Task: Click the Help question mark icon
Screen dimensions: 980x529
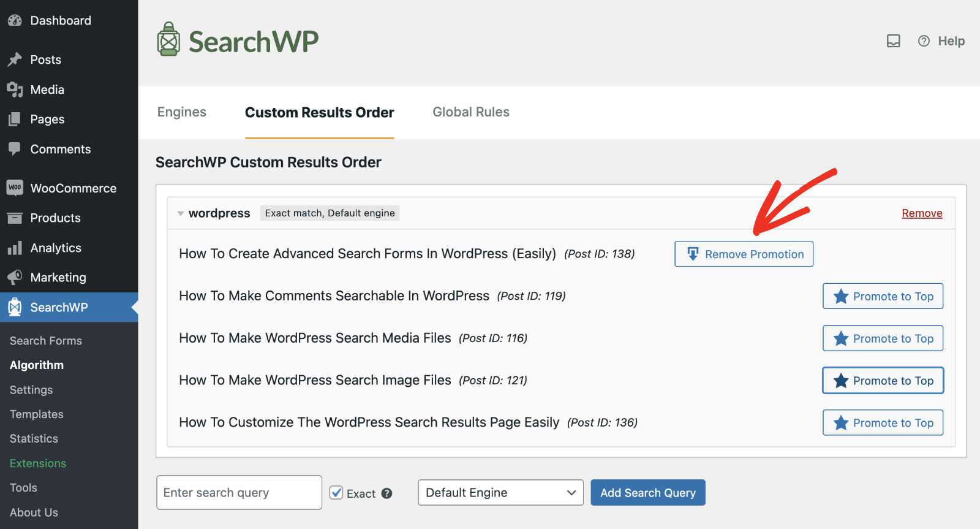Action: pyautogui.click(x=924, y=41)
